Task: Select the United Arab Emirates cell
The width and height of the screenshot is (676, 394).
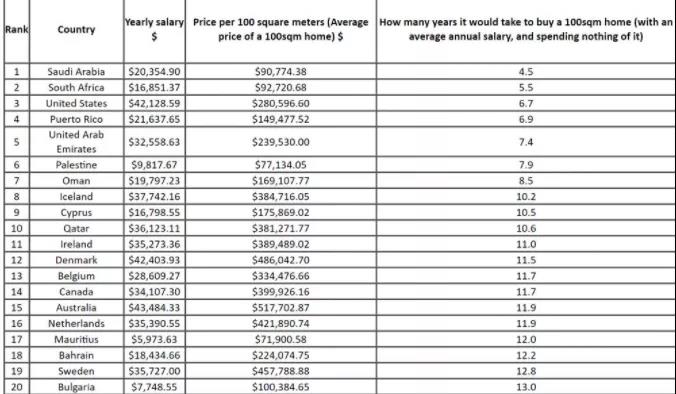Action: [x=76, y=142]
